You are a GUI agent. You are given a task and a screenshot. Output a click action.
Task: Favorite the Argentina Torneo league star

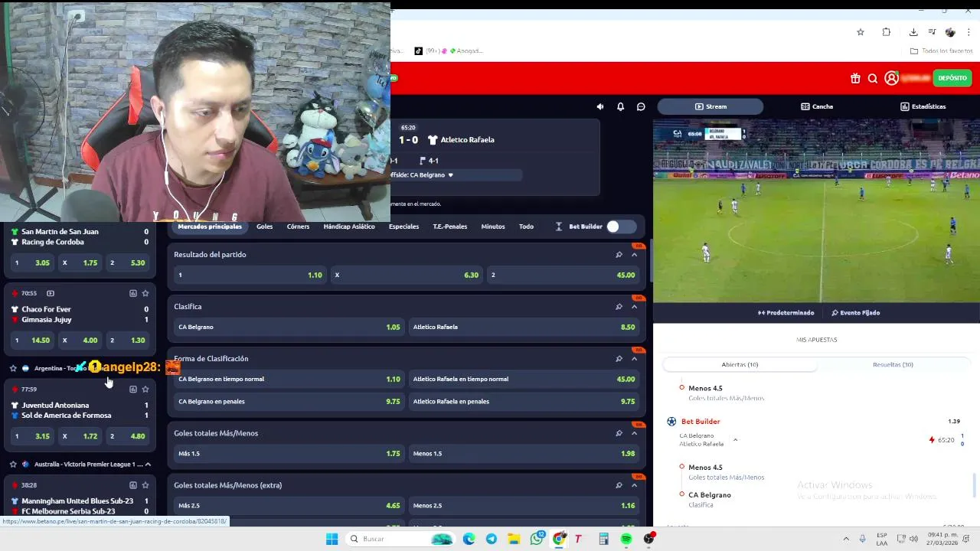click(x=13, y=368)
